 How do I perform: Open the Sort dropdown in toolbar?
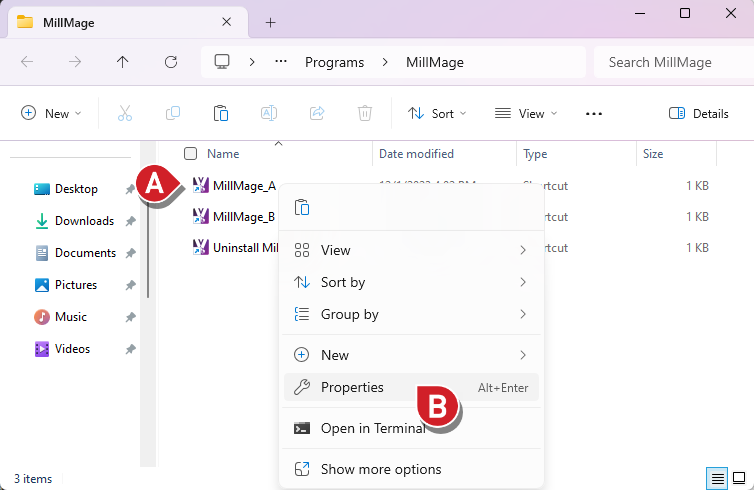pos(437,113)
